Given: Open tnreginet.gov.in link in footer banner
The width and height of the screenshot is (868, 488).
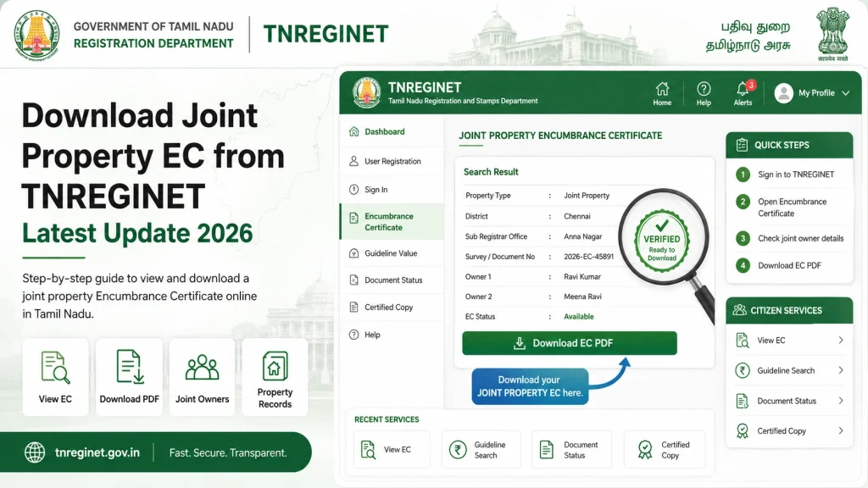Looking at the screenshot, I should click(x=97, y=452).
